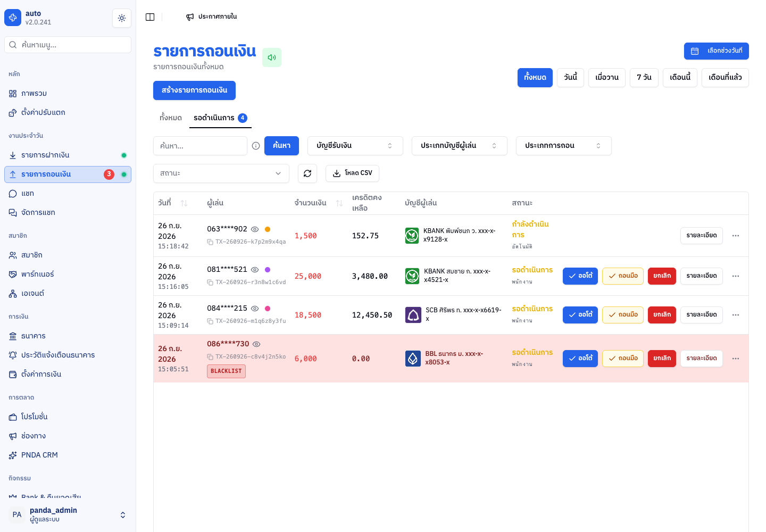Open more options for 063****902 row
The image size is (766, 532).
tap(736, 236)
